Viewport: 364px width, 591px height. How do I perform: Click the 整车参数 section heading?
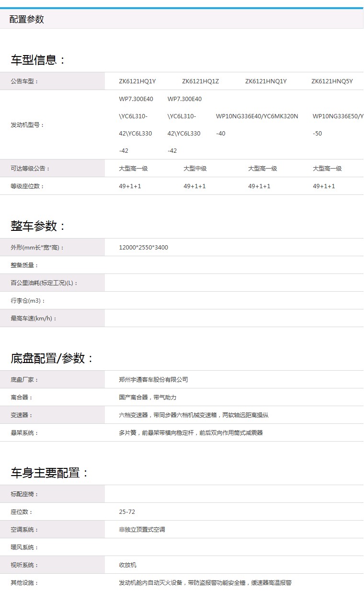pyautogui.click(x=38, y=226)
